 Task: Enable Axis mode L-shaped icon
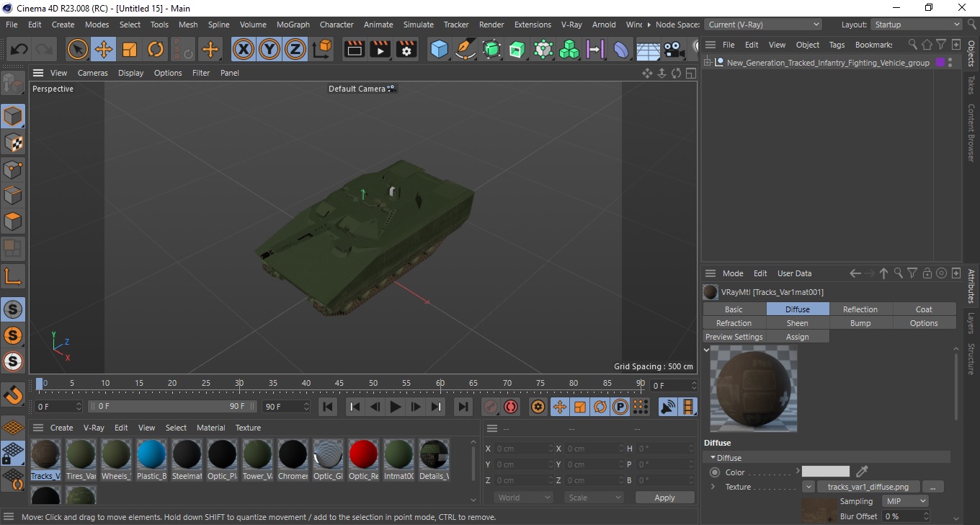click(x=13, y=275)
